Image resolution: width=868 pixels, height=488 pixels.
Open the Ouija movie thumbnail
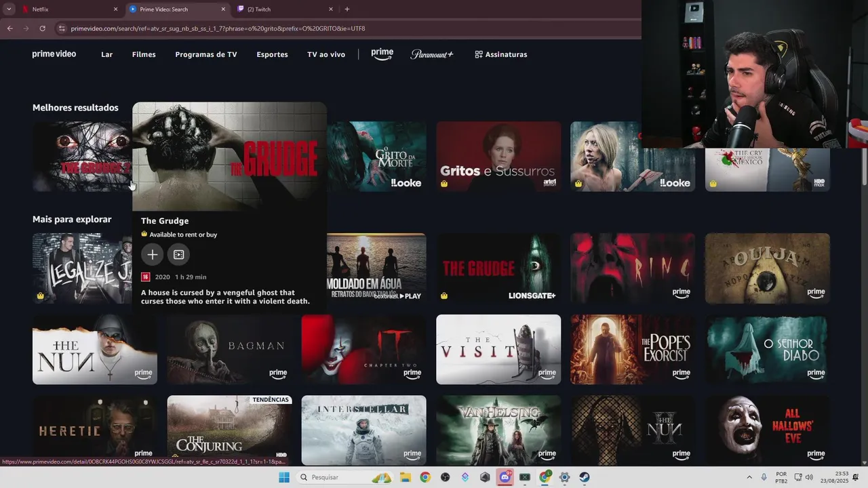(768, 268)
